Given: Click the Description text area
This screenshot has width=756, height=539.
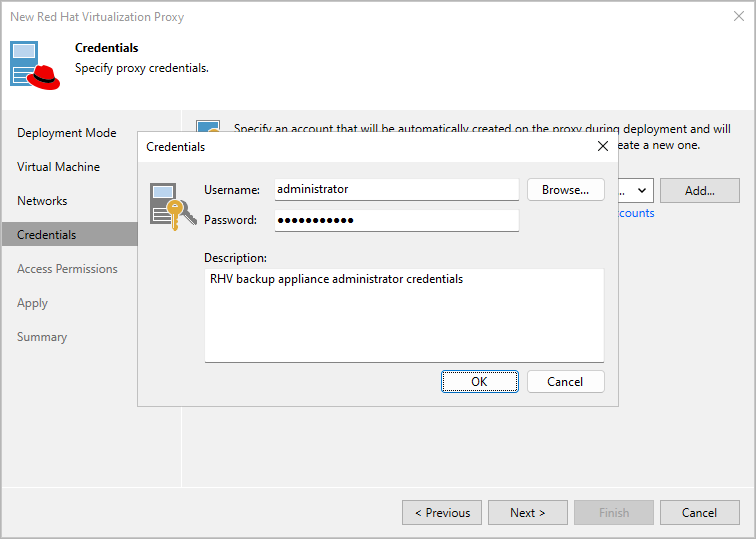Looking at the screenshot, I should 404,315.
